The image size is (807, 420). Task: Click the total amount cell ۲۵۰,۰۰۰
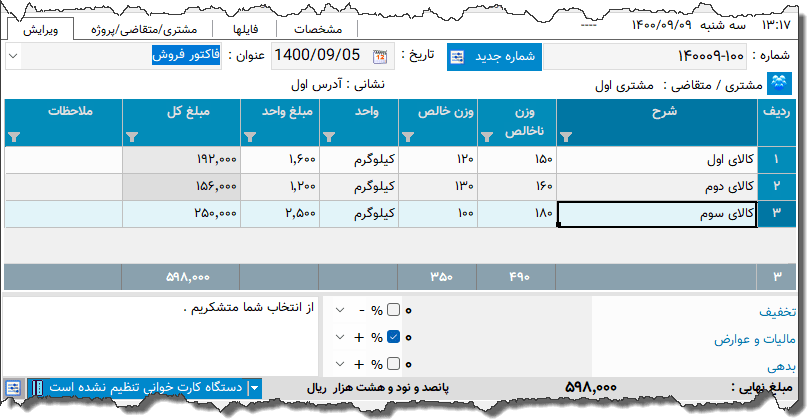coord(181,214)
